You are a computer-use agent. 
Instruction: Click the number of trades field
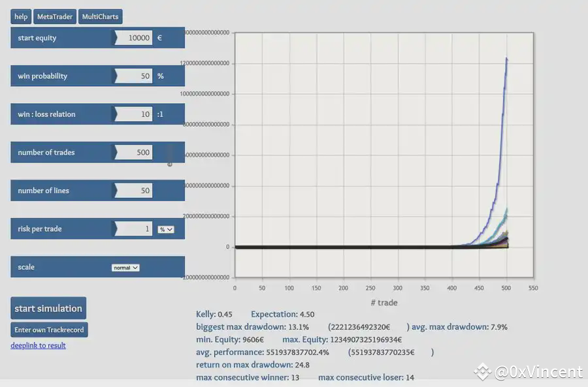(x=133, y=153)
